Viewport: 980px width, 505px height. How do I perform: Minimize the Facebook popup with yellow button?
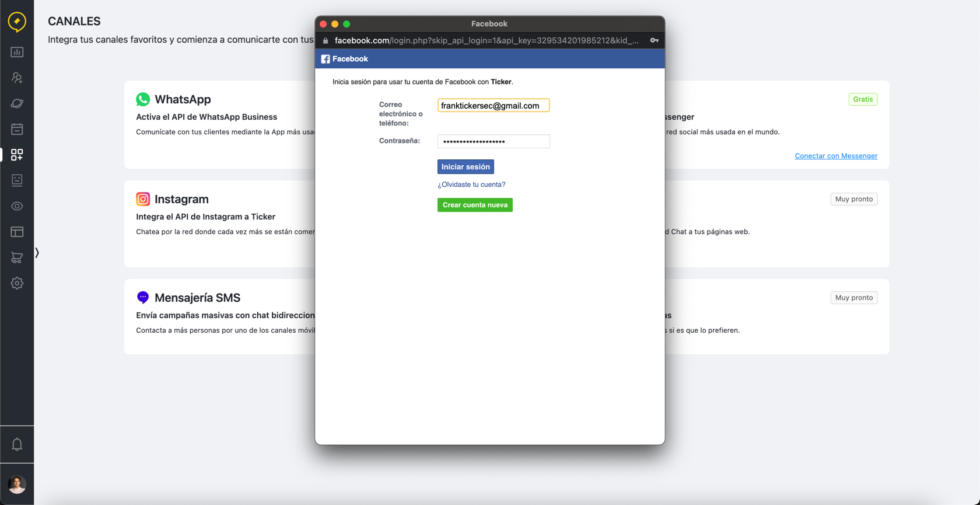[335, 24]
